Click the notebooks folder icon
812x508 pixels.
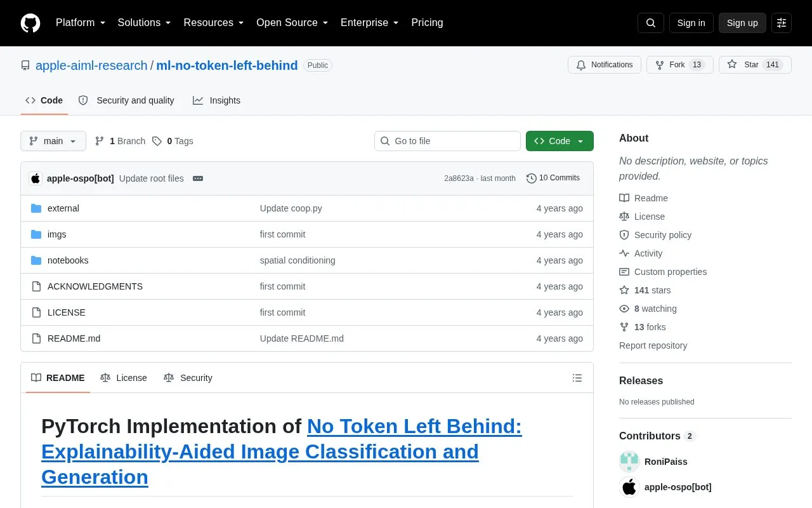tap(36, 260)
